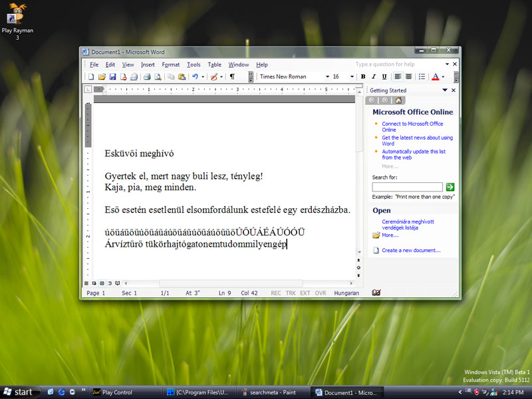
Task: Click the Home icon in Getting Started pane
Action: click(398, 100)
